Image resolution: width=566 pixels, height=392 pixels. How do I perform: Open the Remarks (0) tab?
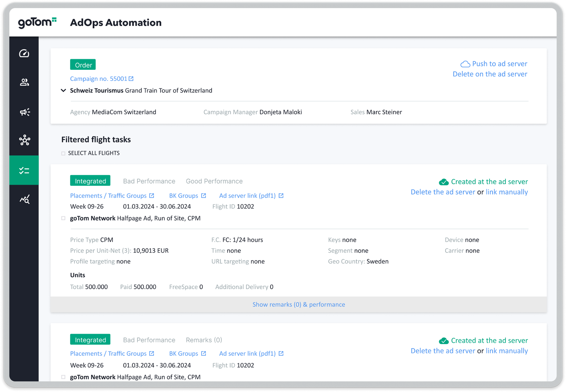point(204,340)
